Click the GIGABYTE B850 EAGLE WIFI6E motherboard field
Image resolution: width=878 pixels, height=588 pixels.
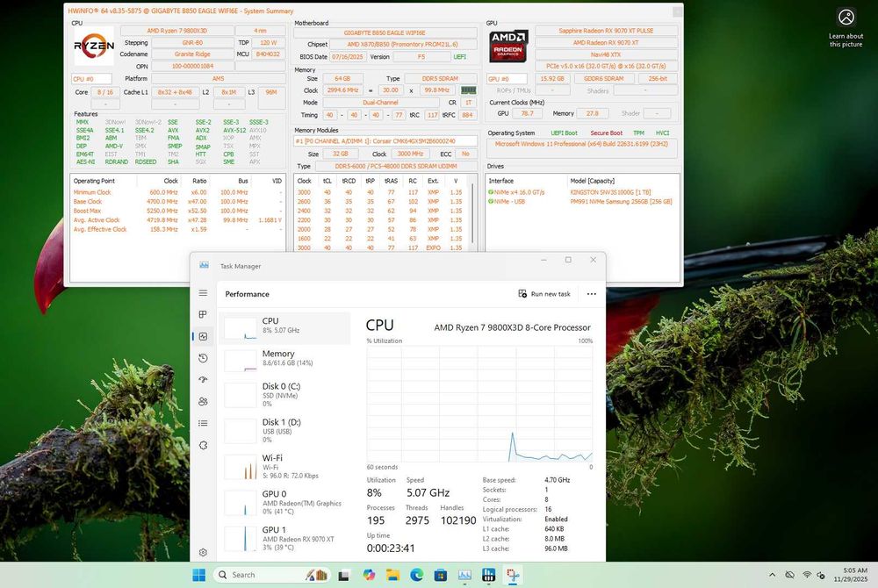385,33
